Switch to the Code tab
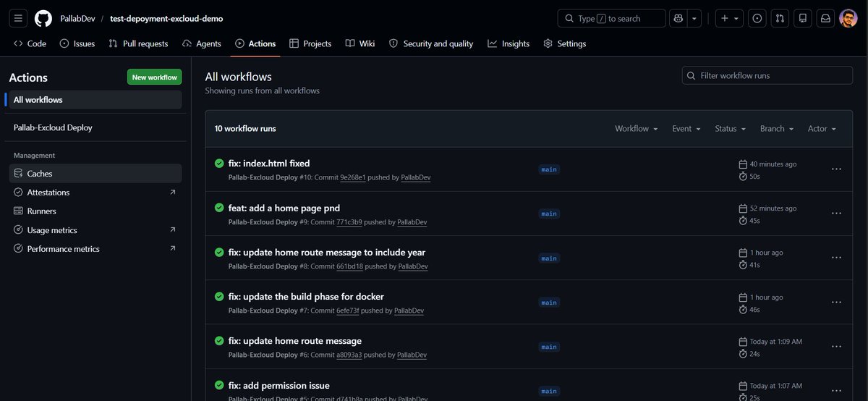868x401 pixels. click(x=30, y=43)
